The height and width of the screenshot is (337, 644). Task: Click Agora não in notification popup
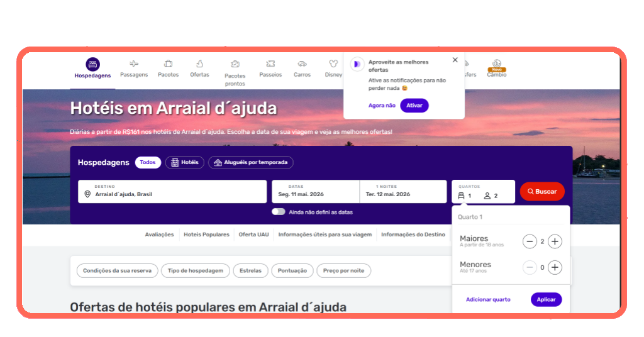pyautogui.click(x=382, y=106)
